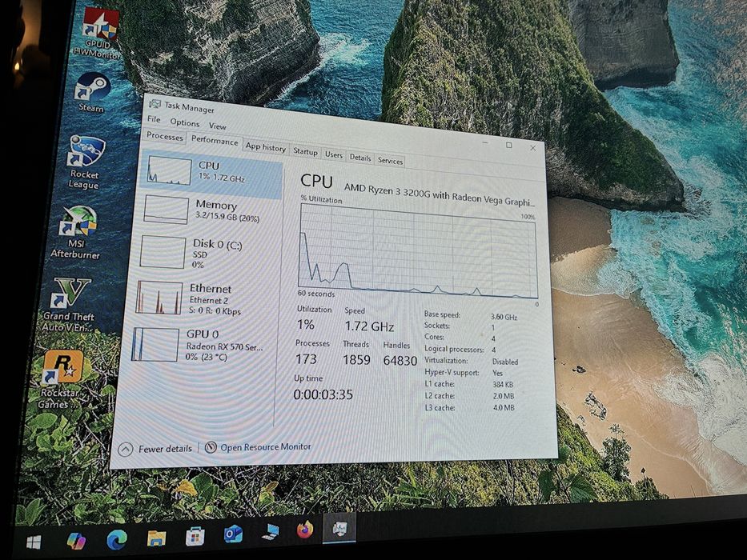
Task: Click the L2 cache 2.0 MB value
Action: [503, 396]
